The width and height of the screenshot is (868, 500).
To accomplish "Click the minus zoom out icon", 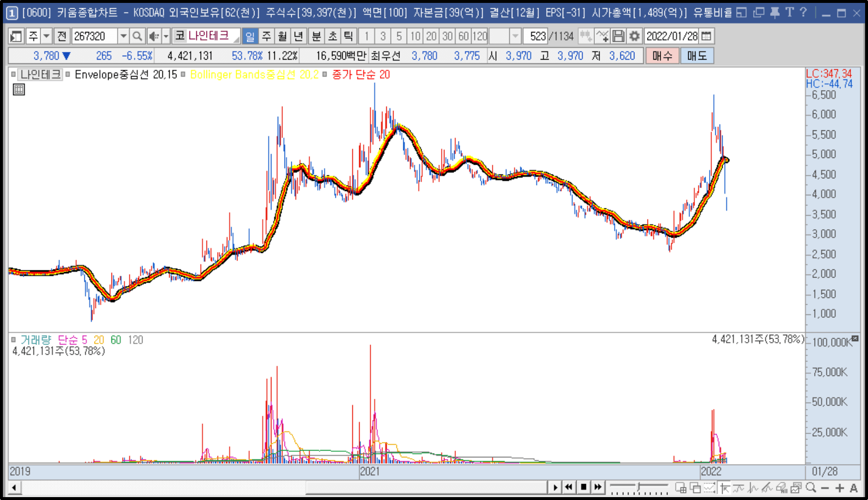I will (x=825, y=488).
